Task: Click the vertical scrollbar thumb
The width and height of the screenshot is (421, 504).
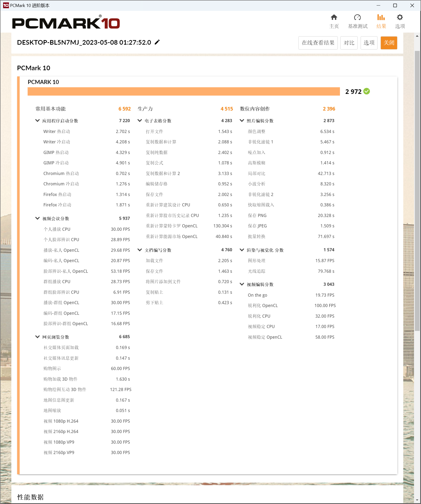Action: (x=417, y=191)
